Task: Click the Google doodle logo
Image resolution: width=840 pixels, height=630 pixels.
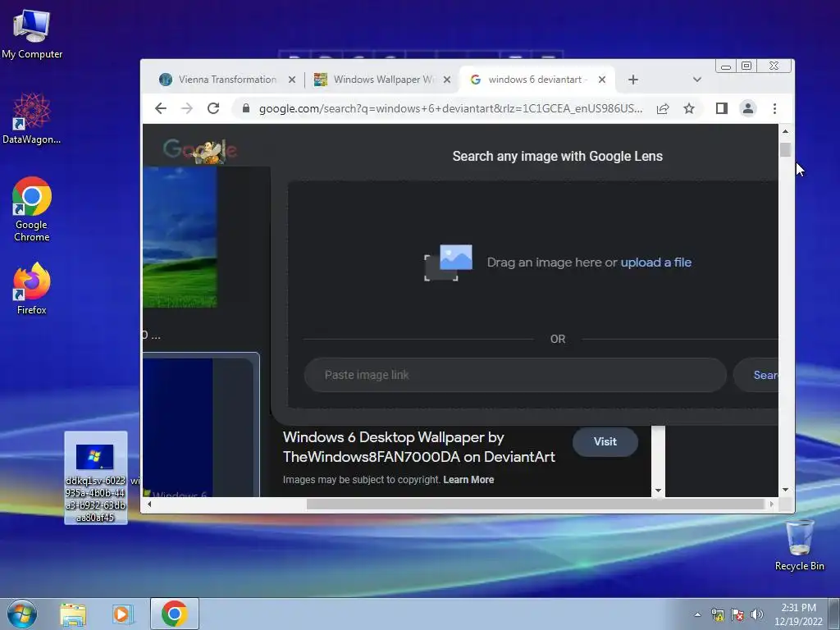Action: pos(200,151)
